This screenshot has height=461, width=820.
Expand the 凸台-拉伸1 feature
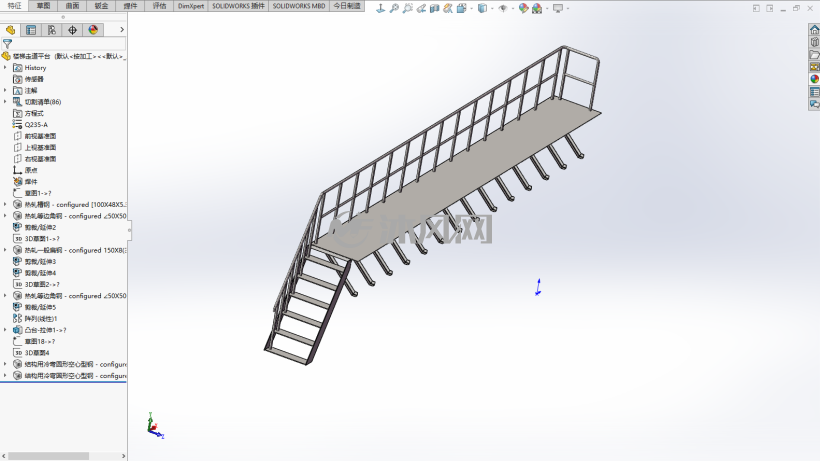tap(5, 330)
